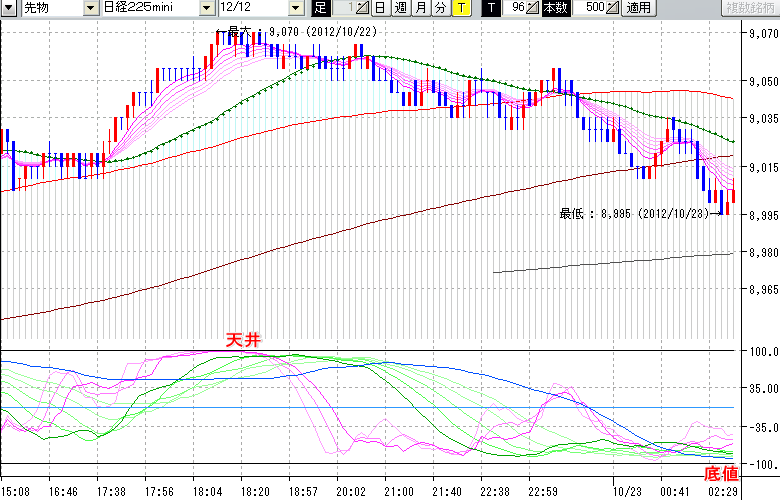Expand the 日経225mini instrument dropdown

click(205, 8)
